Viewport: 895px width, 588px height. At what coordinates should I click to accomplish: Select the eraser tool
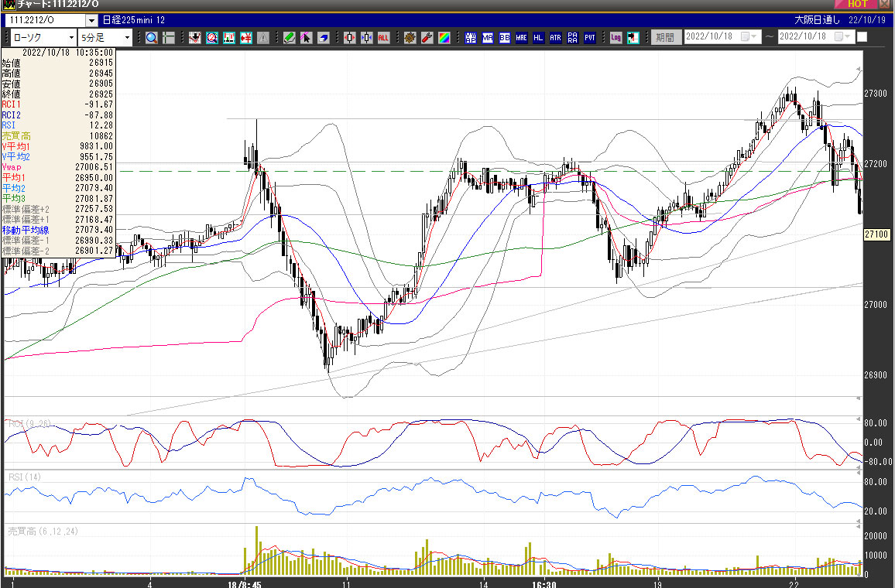(324, 38)
